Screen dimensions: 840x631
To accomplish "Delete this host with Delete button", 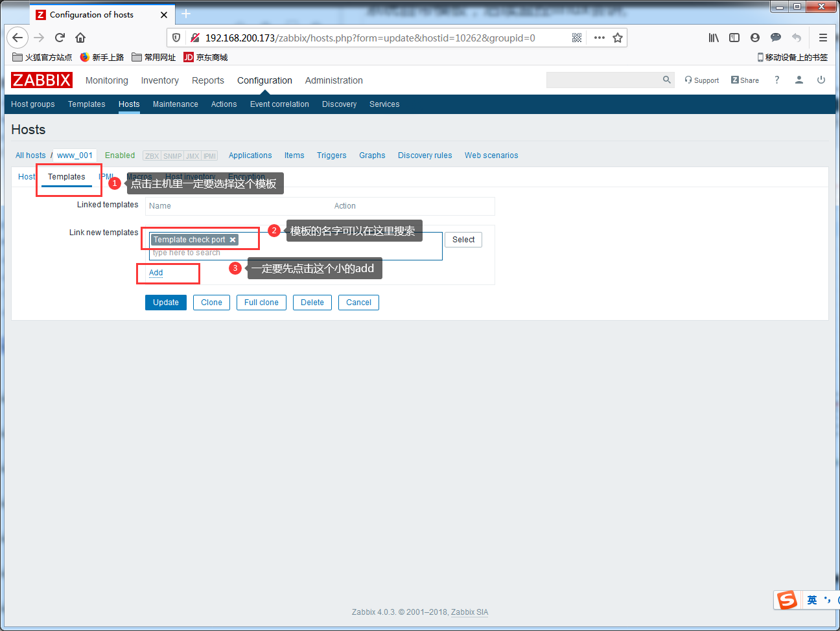I will (312, 303).
